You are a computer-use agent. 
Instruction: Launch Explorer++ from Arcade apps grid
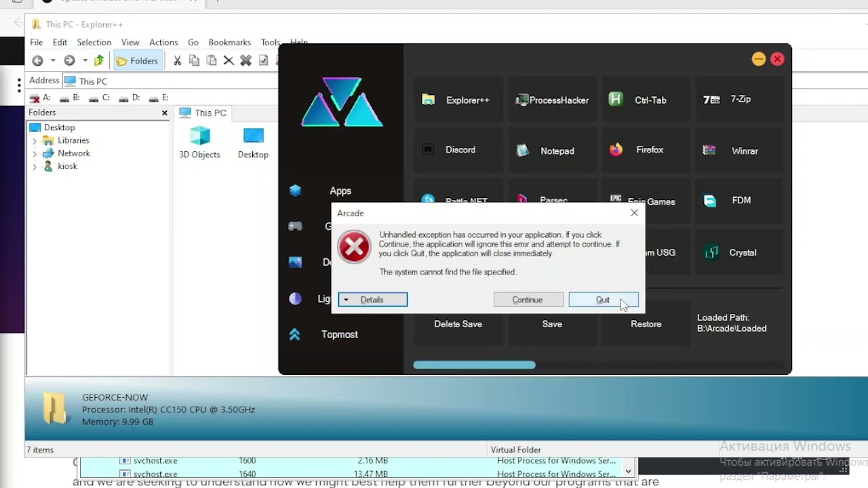(x=458, y=100)
